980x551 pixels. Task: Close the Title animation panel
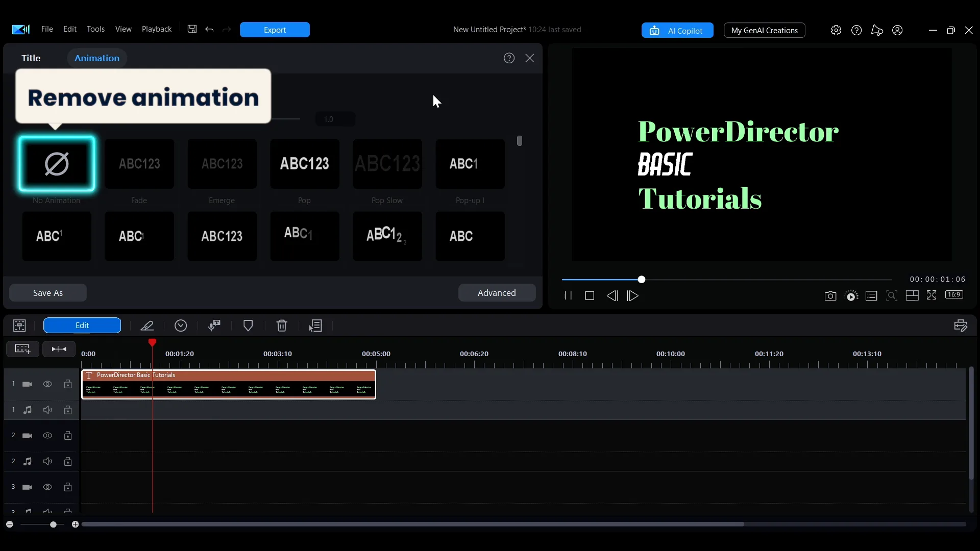pyautogui.click(x=530, y=58)
